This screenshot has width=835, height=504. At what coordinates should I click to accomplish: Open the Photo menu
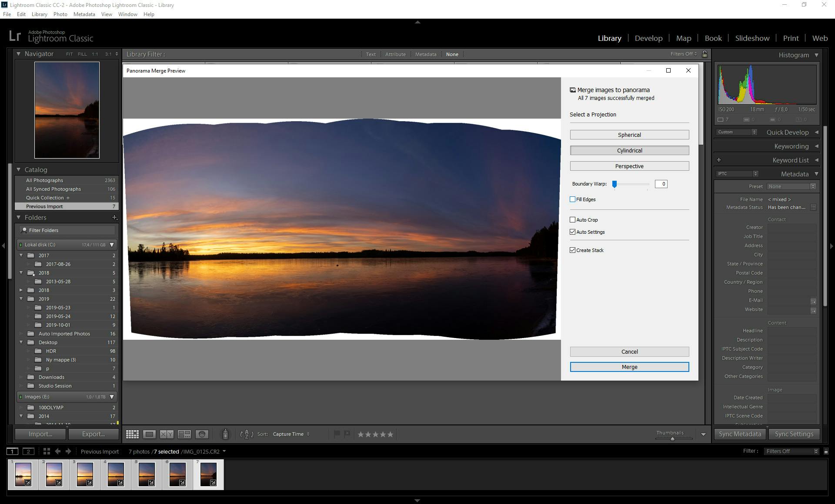pyautogui.click(x=60, y=14)
